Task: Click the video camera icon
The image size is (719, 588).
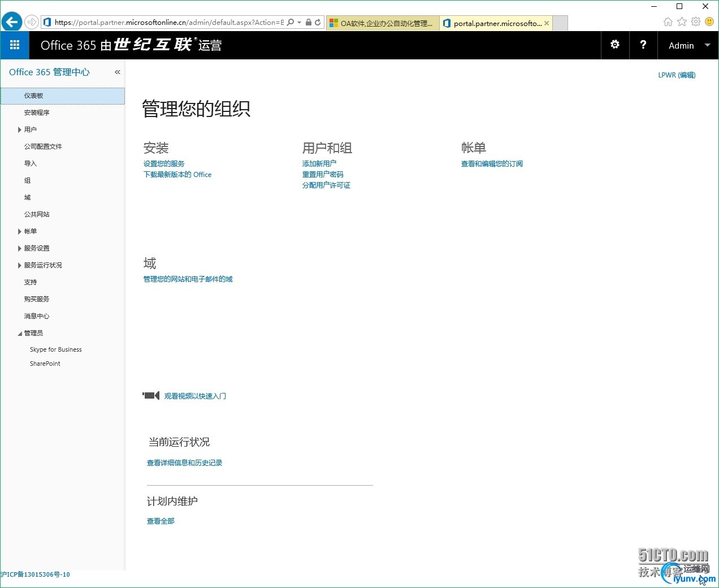Action: [151, 396]
